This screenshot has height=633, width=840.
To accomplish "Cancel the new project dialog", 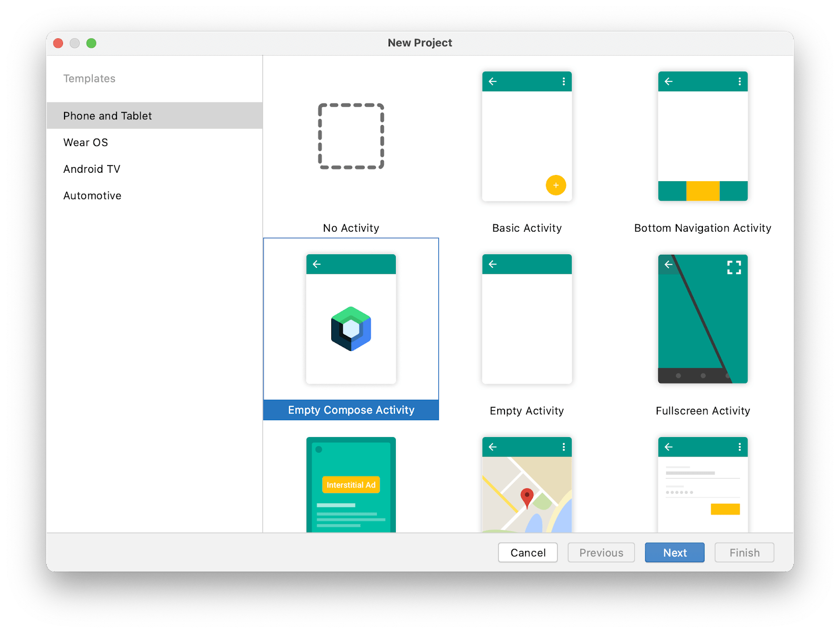I will click(x=527, y=552).
